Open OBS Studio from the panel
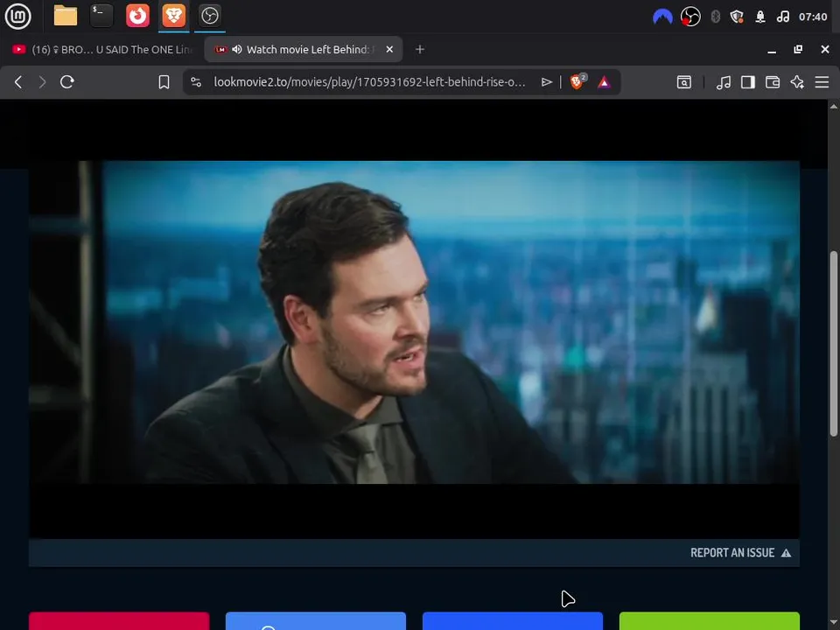Image resolution: width=840 pixels, height=630 pixels. coord(209,16)
